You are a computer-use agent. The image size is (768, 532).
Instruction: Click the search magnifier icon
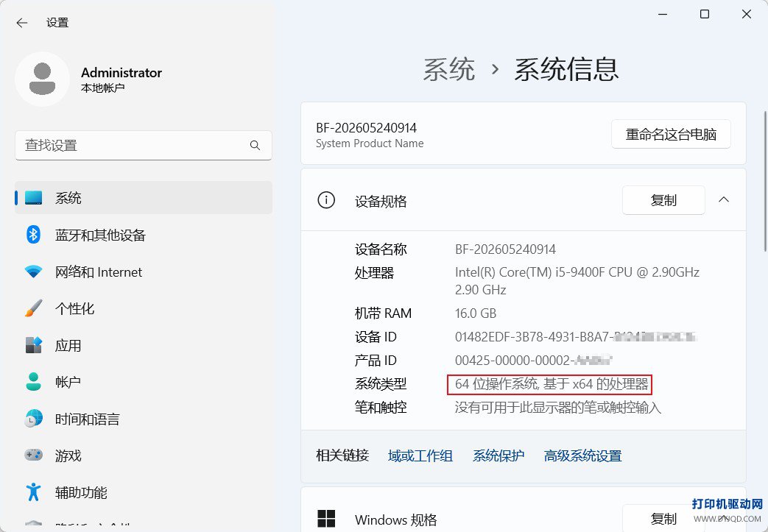[x=255, y=146]
